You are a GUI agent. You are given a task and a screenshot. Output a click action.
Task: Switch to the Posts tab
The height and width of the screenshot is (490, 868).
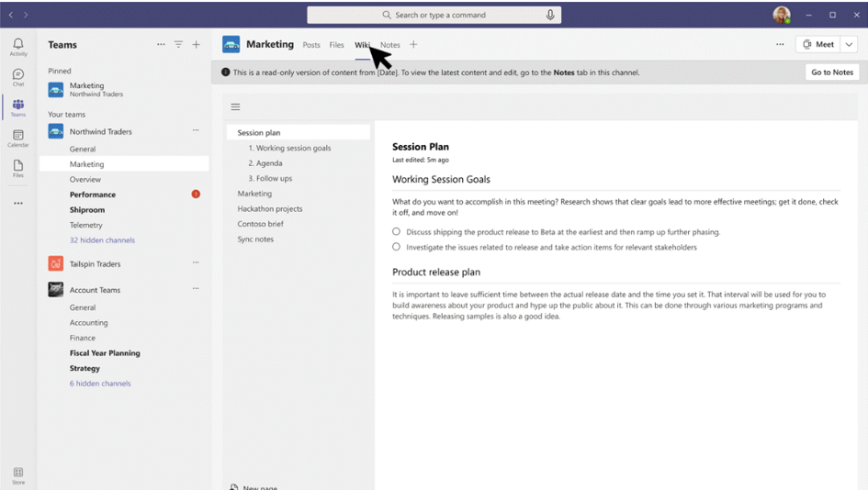311,45
